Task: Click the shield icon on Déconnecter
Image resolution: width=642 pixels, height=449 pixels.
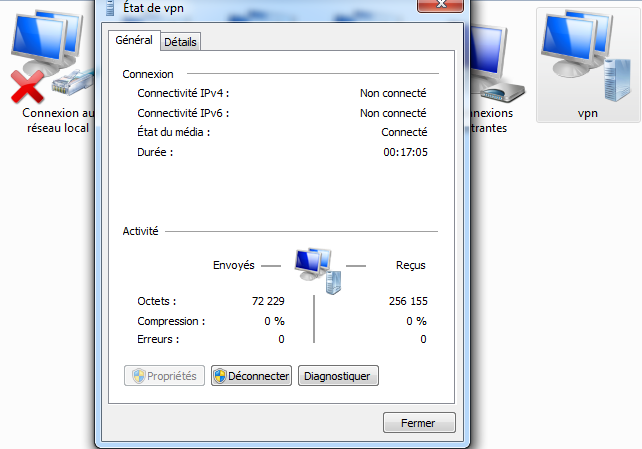Action: pos(220,376)
